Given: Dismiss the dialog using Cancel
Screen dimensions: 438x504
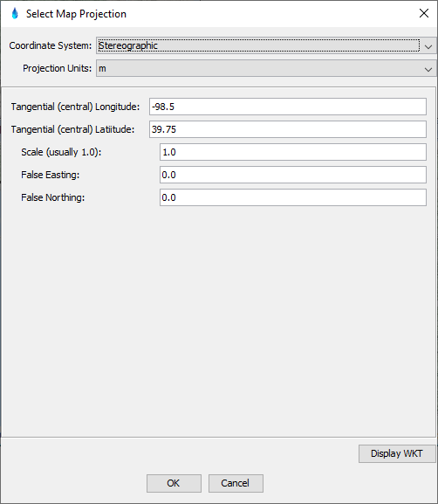Looking at the screenshot, I should tap(236, 483).
